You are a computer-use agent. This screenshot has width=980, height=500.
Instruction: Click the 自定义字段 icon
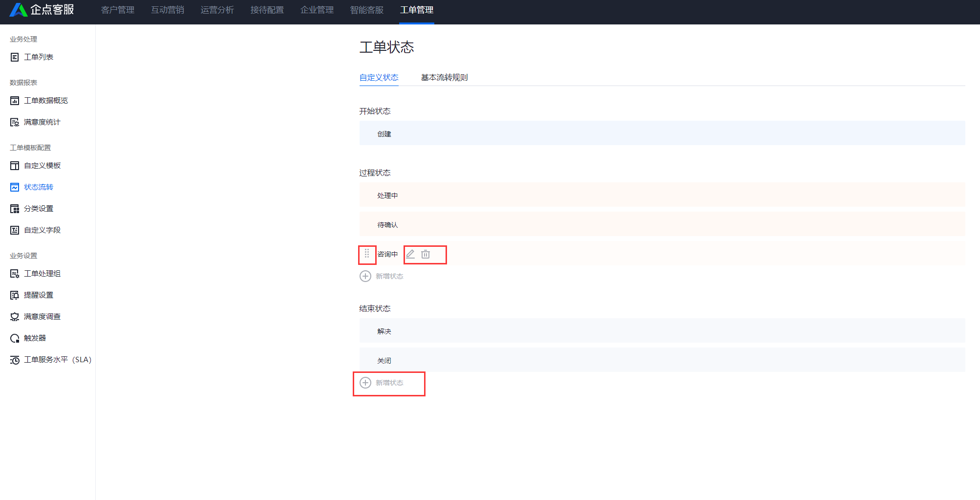15,230
